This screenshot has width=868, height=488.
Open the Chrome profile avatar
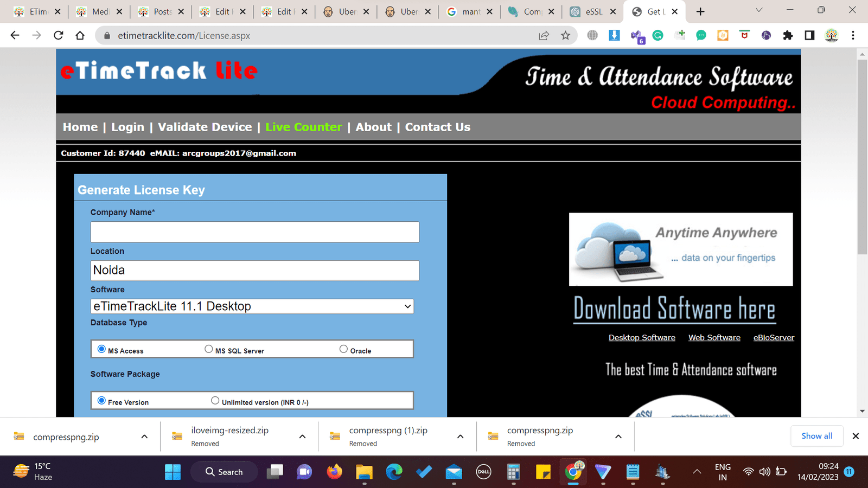coord(831,35)
